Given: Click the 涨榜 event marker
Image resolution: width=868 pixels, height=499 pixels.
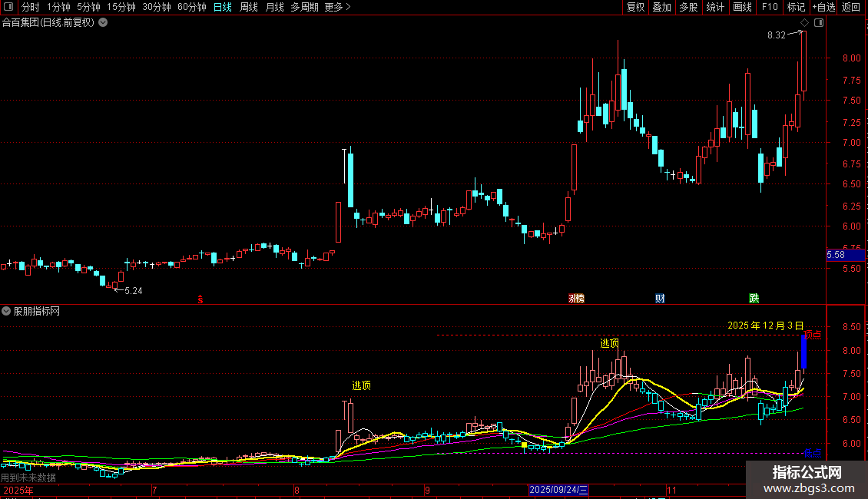Looking at the screenshot, I should (576, 298).
